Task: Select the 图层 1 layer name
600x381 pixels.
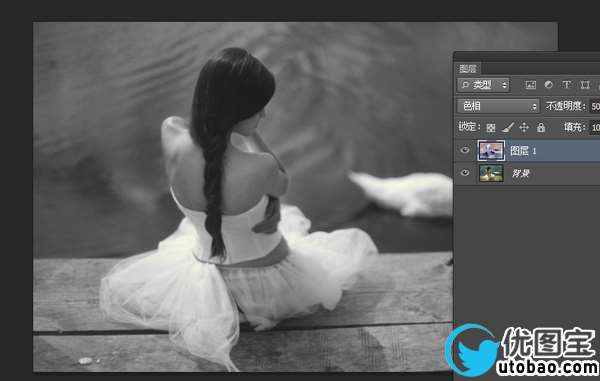Action: pyautogui.click(x=523, y=151)
